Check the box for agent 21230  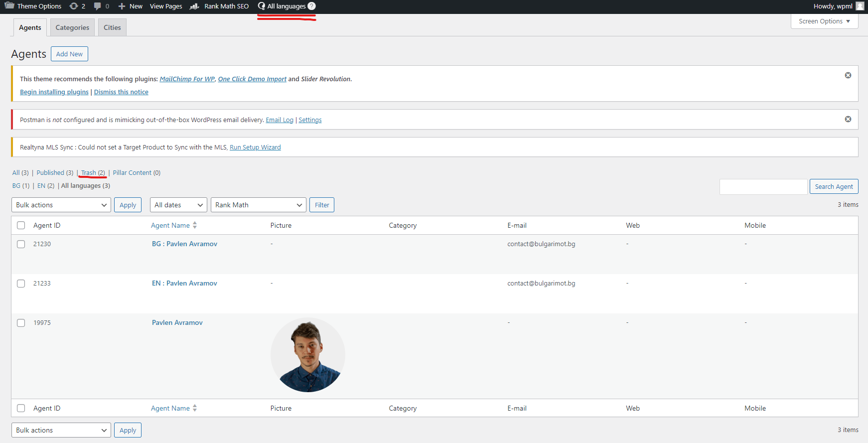[x=21, y=244]
